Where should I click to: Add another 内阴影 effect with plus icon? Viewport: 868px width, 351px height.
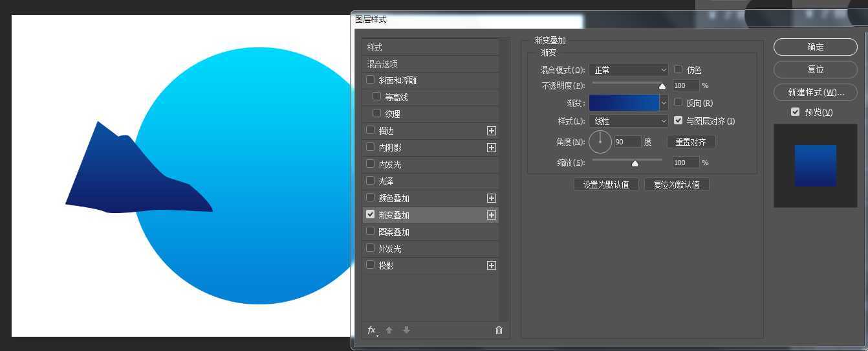[x=492, y=148]
